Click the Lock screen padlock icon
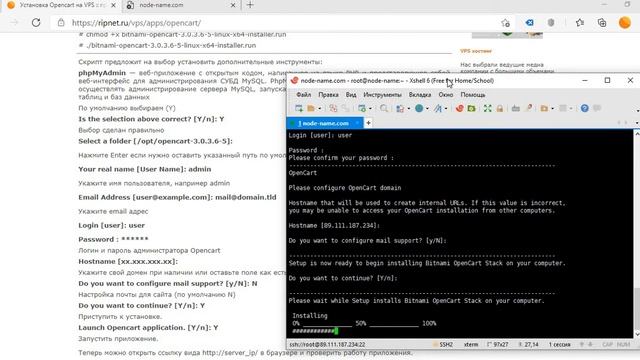The width and height of the screenshot is (640, 360). [x=500, y=108]
